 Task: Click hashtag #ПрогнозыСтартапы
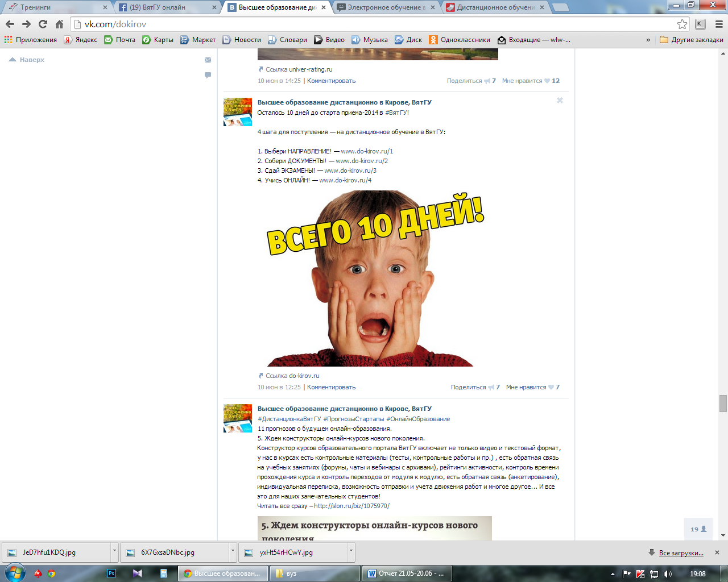point(353,419)
